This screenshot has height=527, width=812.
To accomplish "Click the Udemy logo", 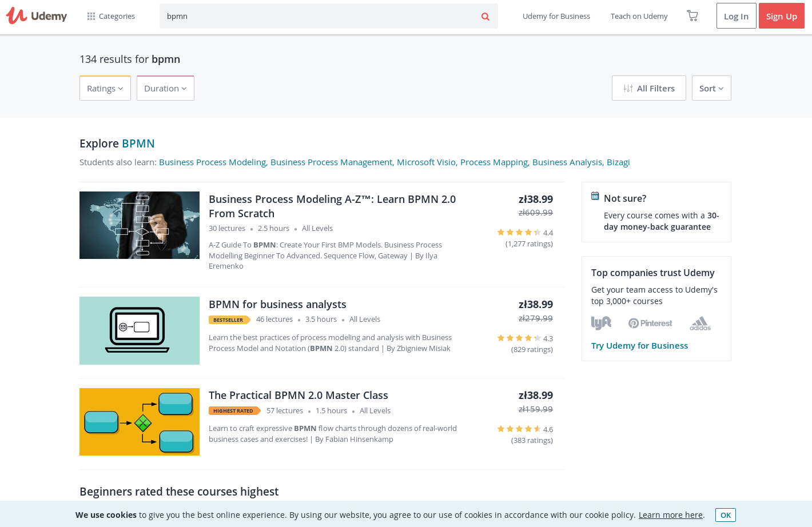I will pyautogui.click(x=37, y=16).
